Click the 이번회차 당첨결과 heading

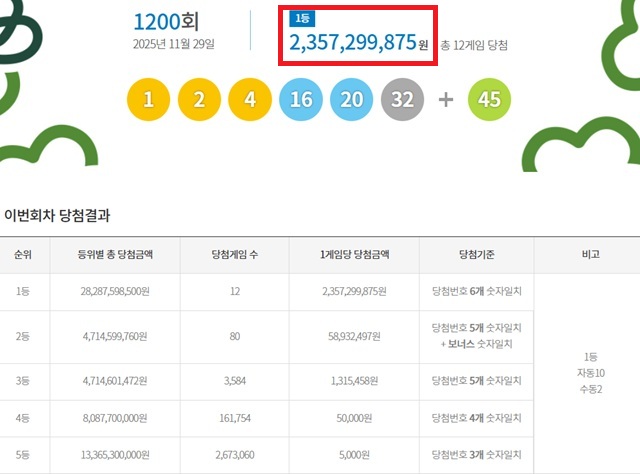coord(57,215)
